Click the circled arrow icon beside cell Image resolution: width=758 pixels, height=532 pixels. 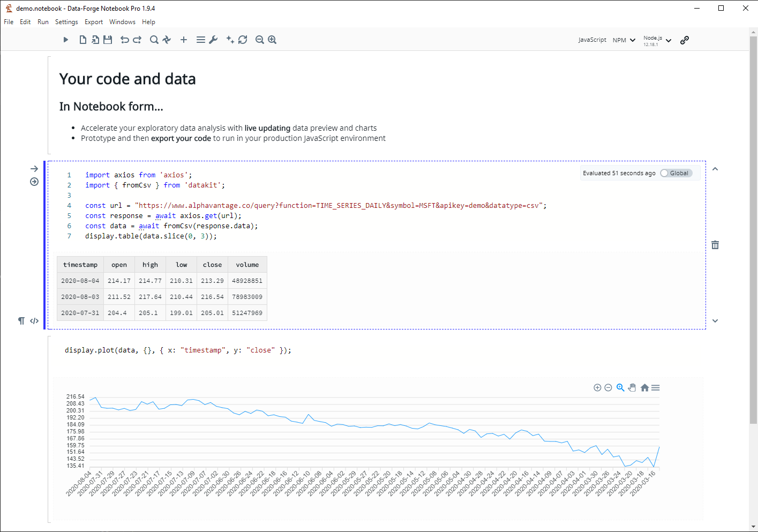pos(34,182)
